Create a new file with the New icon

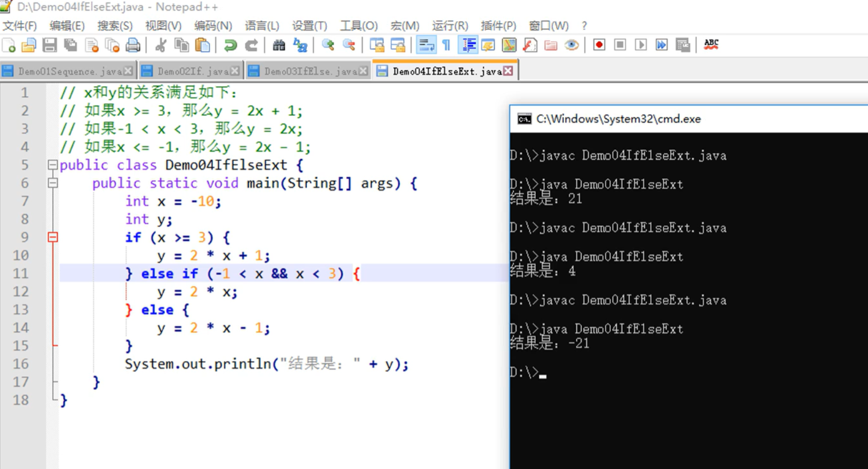tap(9, 46)
